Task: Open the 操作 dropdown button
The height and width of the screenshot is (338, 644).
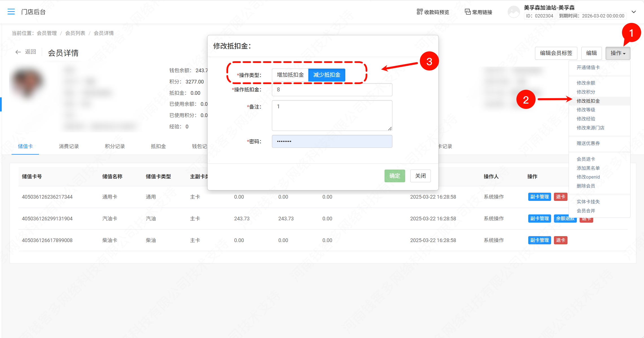Action: click(x=617, y=53)
